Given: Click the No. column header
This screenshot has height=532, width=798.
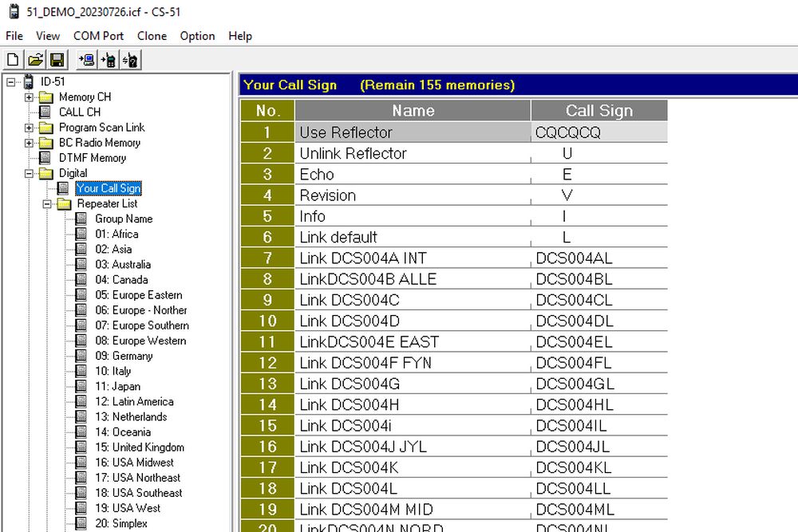Looking at the screenshot, I should pyautogui.click(x=267, y=110).
